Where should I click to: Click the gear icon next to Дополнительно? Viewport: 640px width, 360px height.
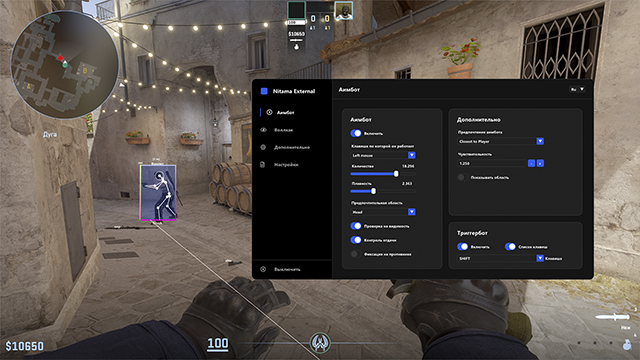coord(263,147)
